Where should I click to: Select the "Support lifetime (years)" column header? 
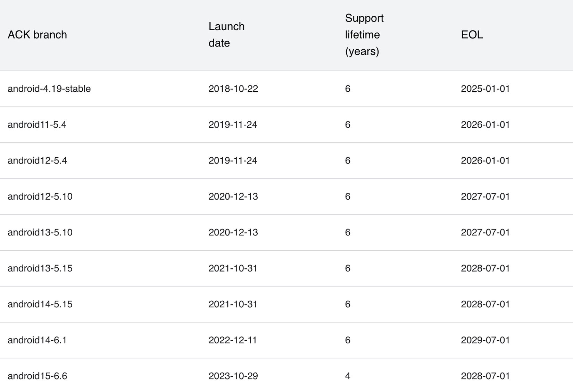364,35
